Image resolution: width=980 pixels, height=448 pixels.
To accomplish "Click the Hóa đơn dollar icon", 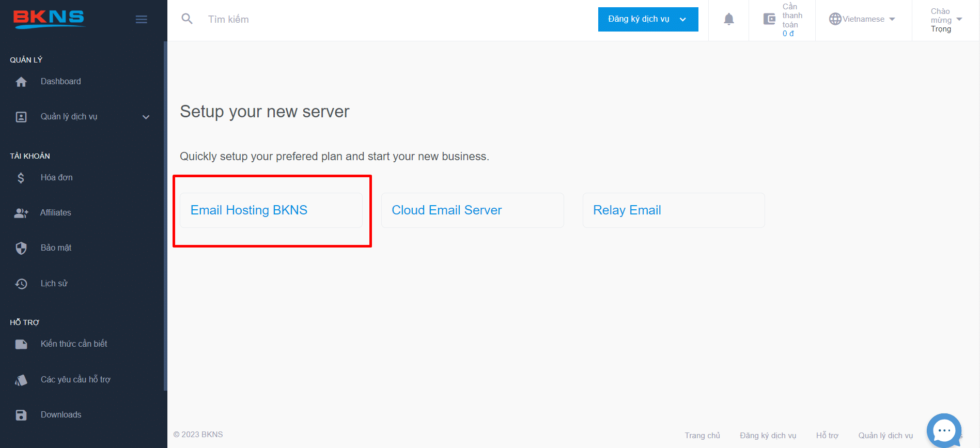I will coord(21,178).
